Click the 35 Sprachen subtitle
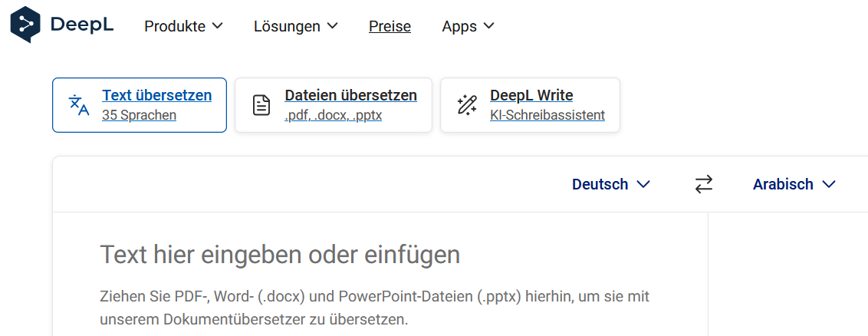This screenshot has width=868, height=336. 139,115
